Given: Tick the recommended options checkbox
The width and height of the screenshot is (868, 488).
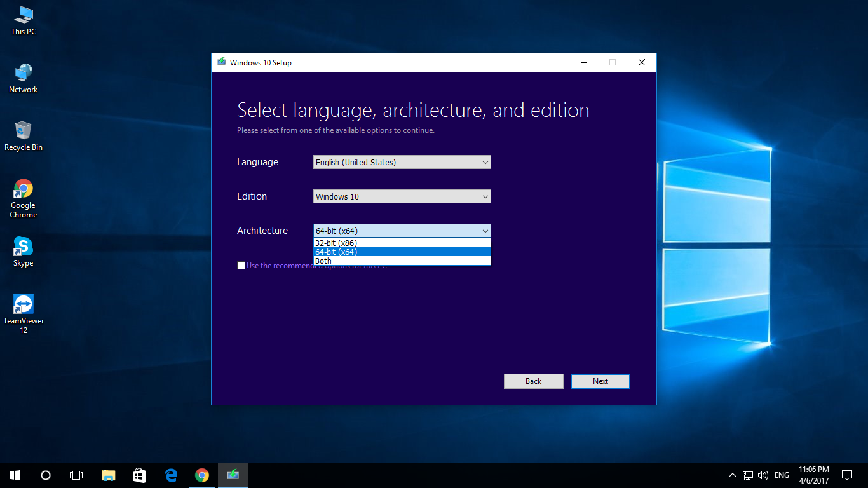Looking at the screenshot, I should [241, 266].
